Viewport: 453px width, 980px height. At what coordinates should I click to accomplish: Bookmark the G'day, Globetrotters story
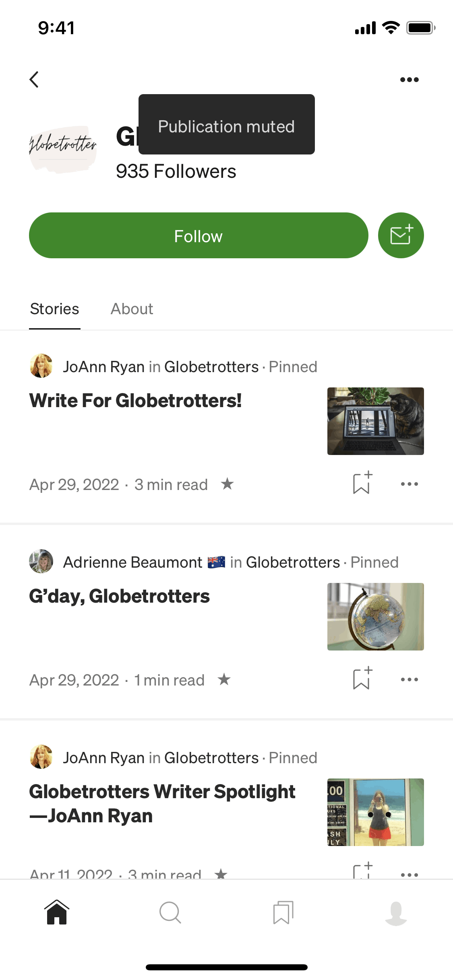pyautogui.click(x=362, y=679)
